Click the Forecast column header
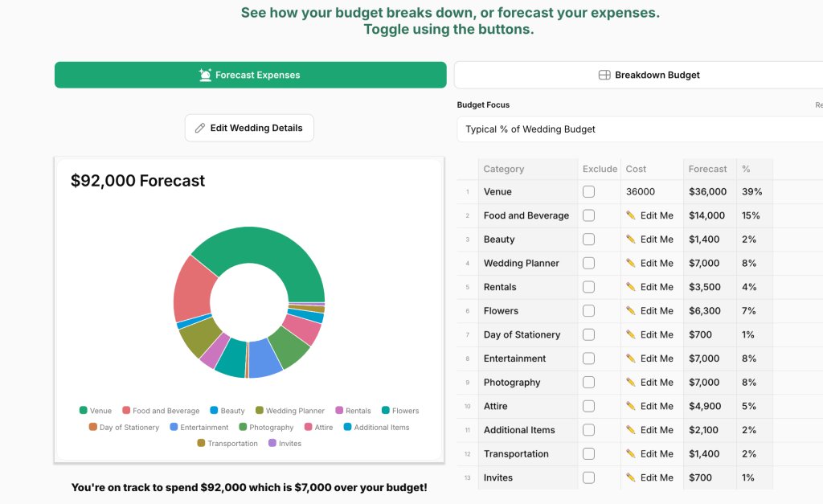Image resolution: width=823 pixels, height=504 pixels. click(x=707, y=169)
